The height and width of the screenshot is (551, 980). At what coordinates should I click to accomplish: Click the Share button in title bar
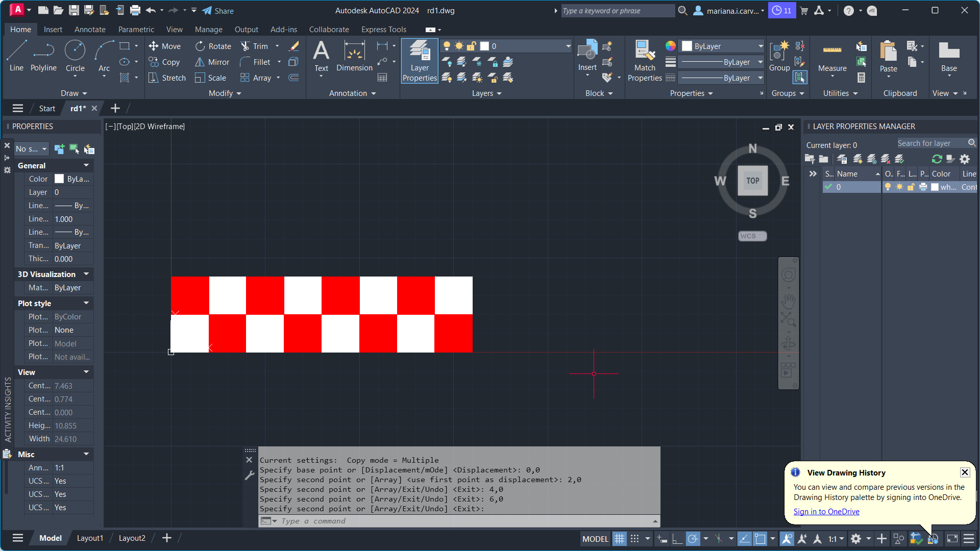pyautogui.click(x=218, y=11)
